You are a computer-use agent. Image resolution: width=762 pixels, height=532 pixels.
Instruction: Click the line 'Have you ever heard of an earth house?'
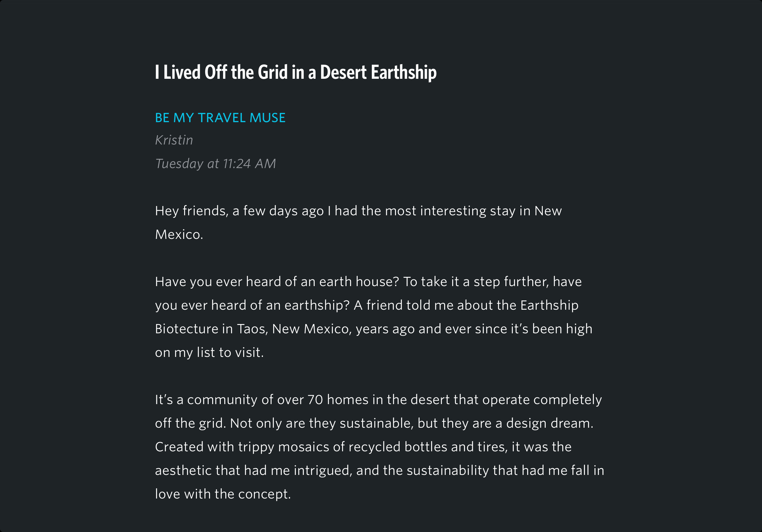click(x=368, y=282)
